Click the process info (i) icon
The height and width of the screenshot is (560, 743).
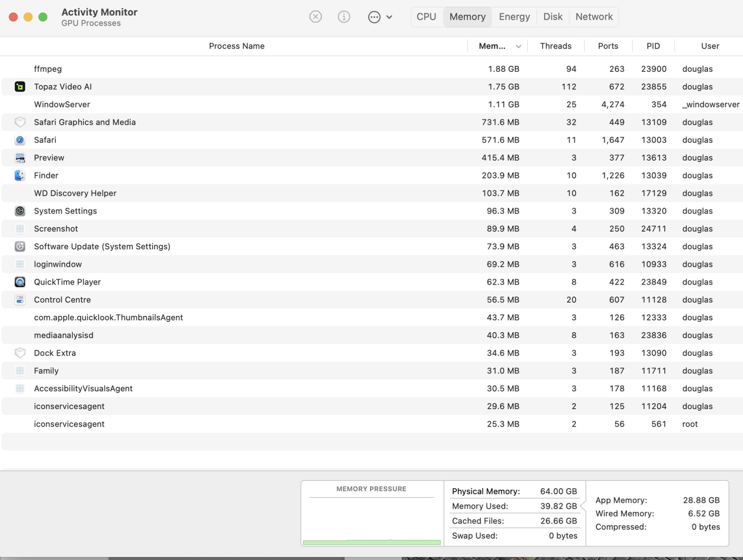click(344, 17)
